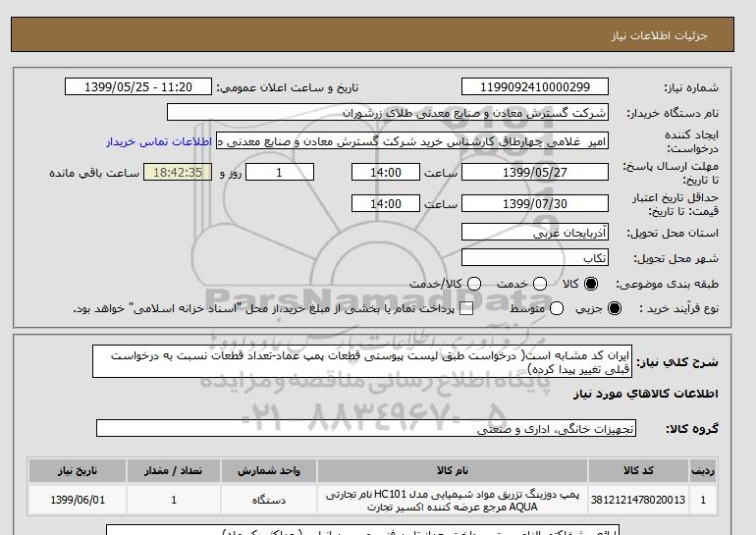Screen dimensions: 756x535
Task: Click the need date cell 1399/06/01
Action: [78, 500]
